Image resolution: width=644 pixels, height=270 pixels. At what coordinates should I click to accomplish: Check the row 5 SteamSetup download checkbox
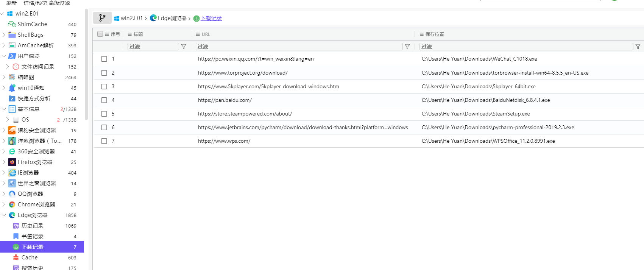[x=104, y=114]
